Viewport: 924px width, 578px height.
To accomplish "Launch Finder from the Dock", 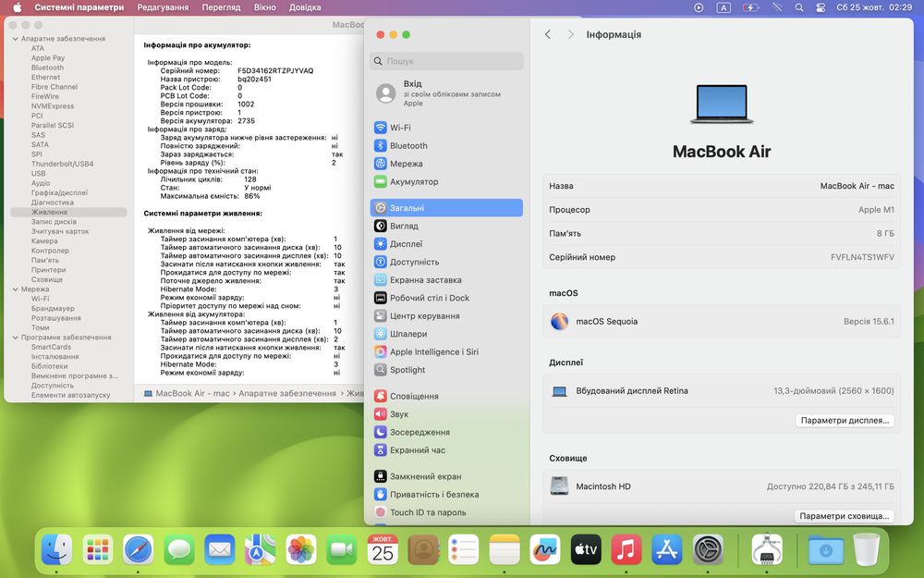I will click(57, 549).
